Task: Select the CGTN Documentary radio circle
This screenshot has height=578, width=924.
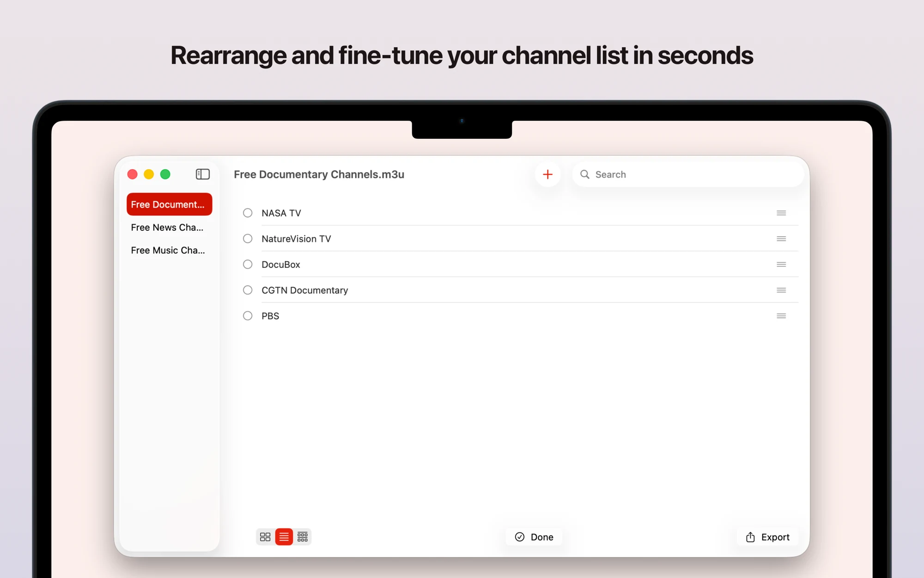Action: pos(248,290)
